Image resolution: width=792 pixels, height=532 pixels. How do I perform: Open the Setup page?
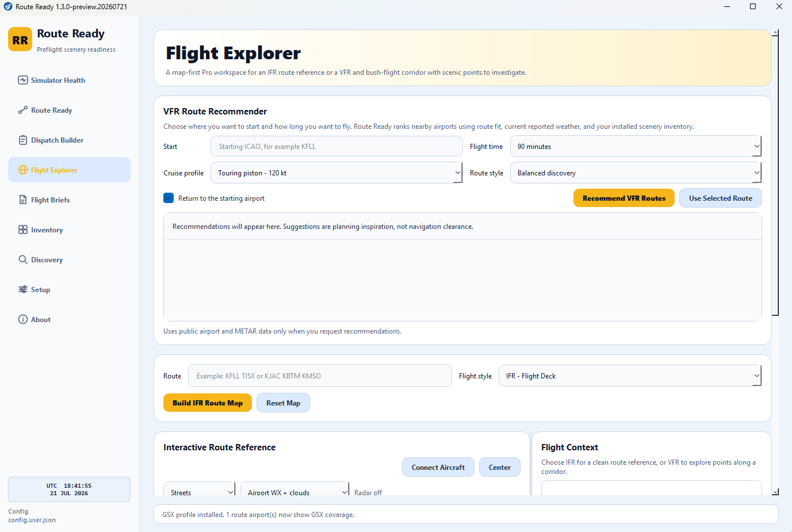tap(69, 289)
